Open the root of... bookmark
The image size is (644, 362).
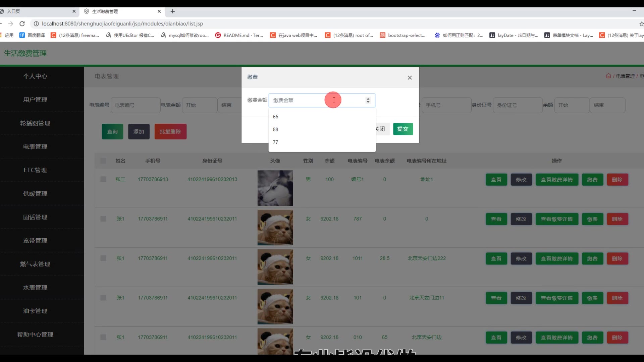click(x=349, y=35)
